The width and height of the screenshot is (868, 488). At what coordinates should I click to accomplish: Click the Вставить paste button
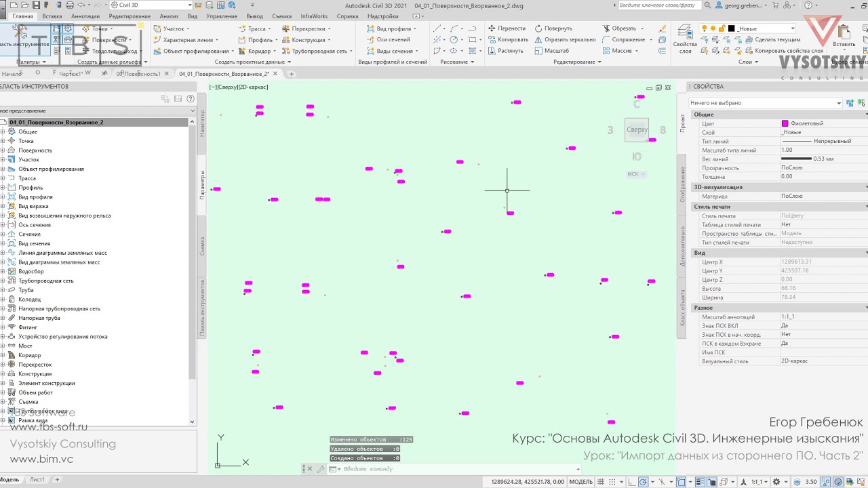pos(844,37)
